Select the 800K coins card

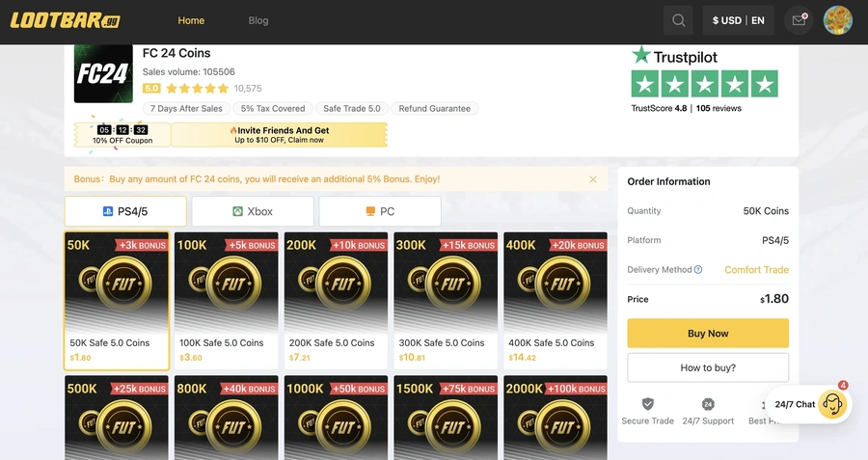(227, 418)
